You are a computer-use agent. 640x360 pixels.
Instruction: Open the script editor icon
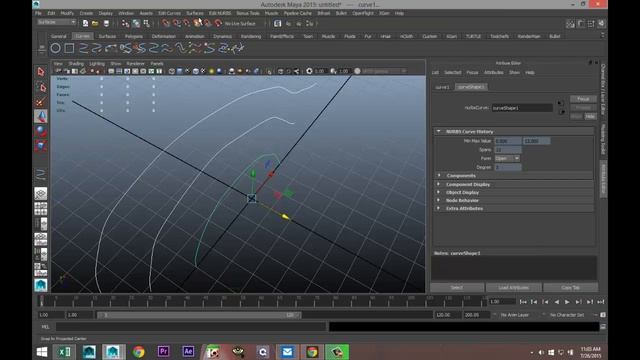pos(603,327)
